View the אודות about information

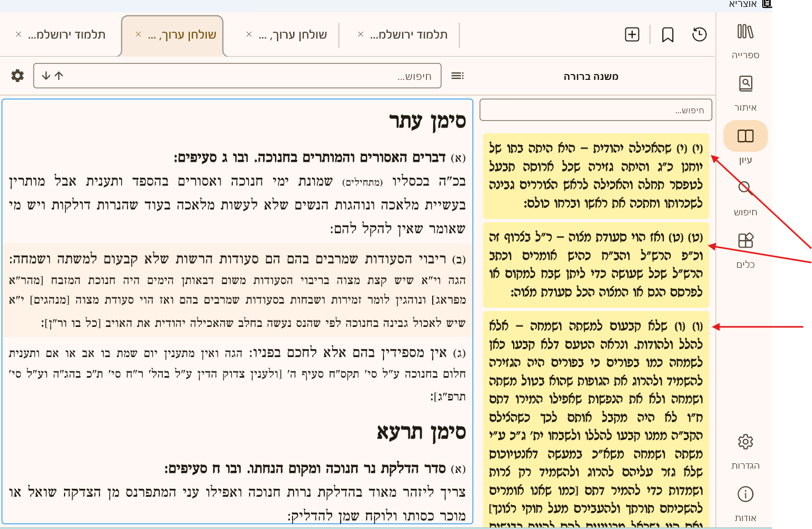(x=745, y=493)
